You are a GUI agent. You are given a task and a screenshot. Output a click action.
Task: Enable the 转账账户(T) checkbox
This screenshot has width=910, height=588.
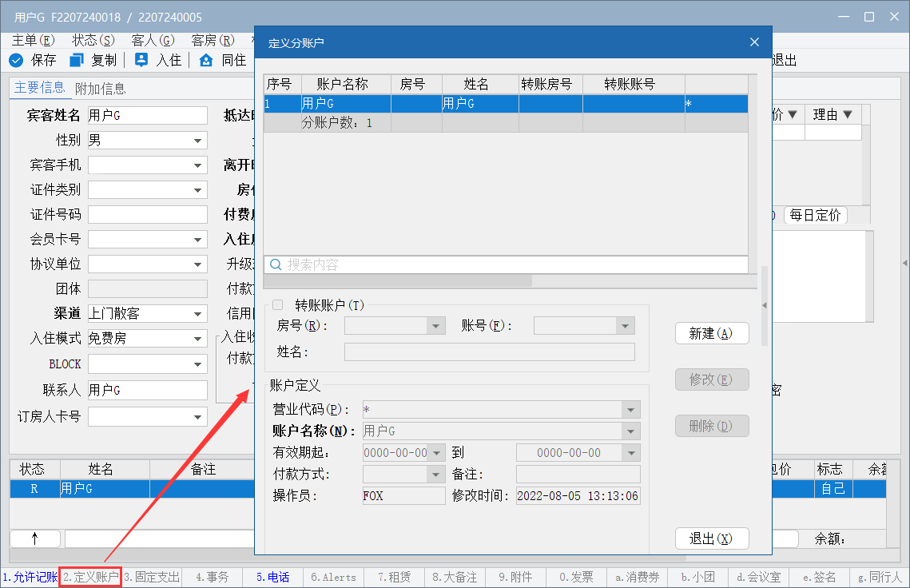pyautogui.click(x=278, y=305)
